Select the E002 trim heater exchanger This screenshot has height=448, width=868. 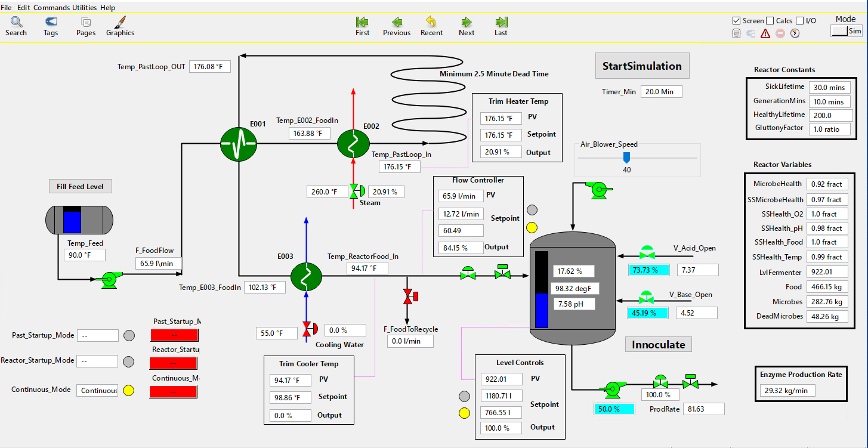click(353, 143)
